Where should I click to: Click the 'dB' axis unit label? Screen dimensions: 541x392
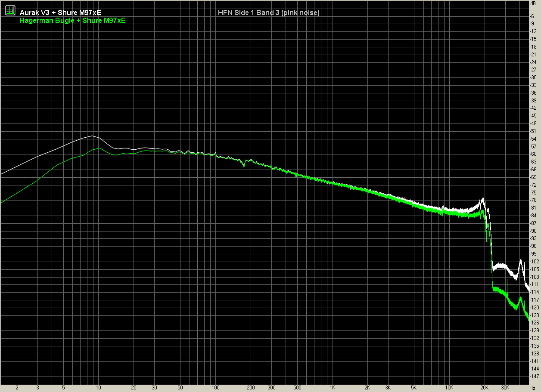point(534,3)
